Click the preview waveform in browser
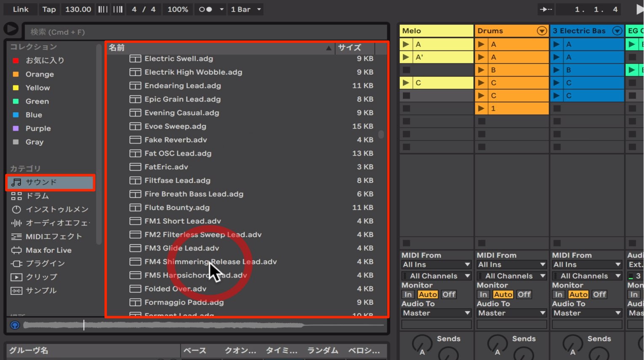Viewport: 644px width, 360px height. [x=204, y=325]
